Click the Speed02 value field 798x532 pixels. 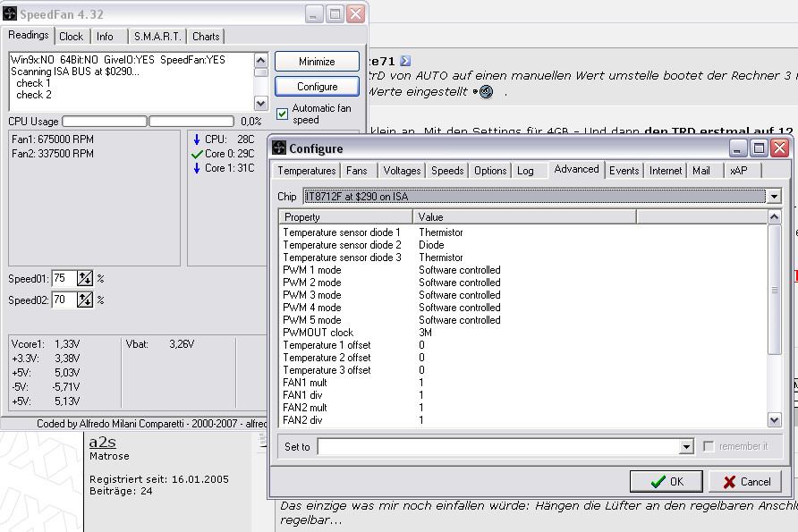coord(64,300)
